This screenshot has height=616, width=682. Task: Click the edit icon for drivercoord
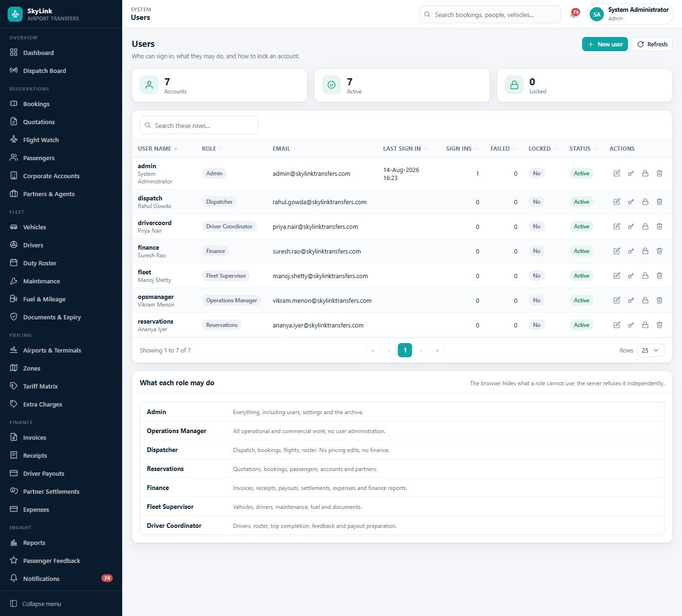click(617, 226)
